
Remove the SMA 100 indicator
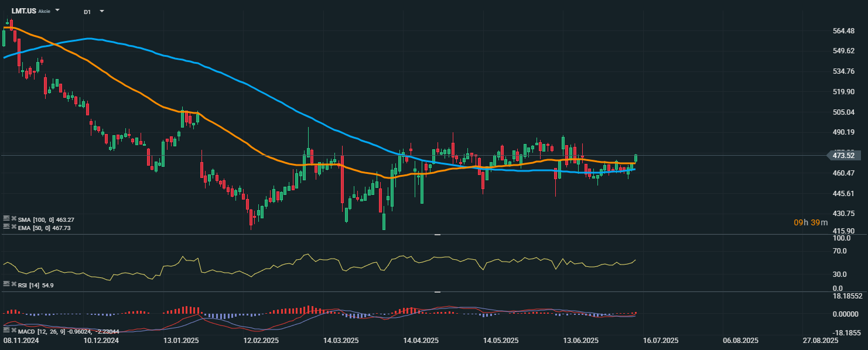coord(14,218)
